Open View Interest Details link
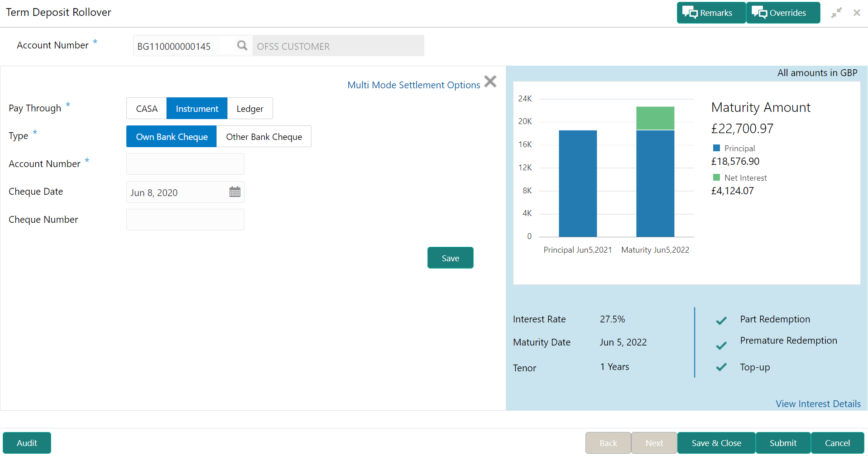Image resolution: width=868 pixels, height=456 pixels. [818, 403]
